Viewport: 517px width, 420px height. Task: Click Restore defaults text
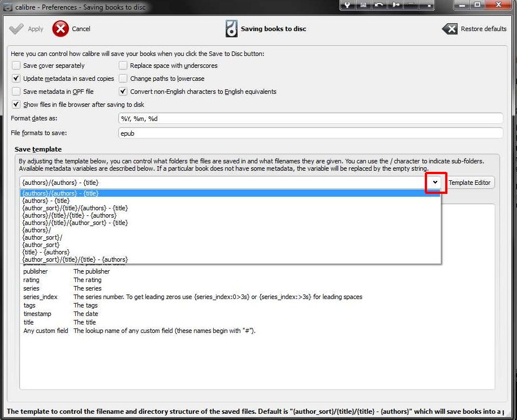[x=484, y=29]
